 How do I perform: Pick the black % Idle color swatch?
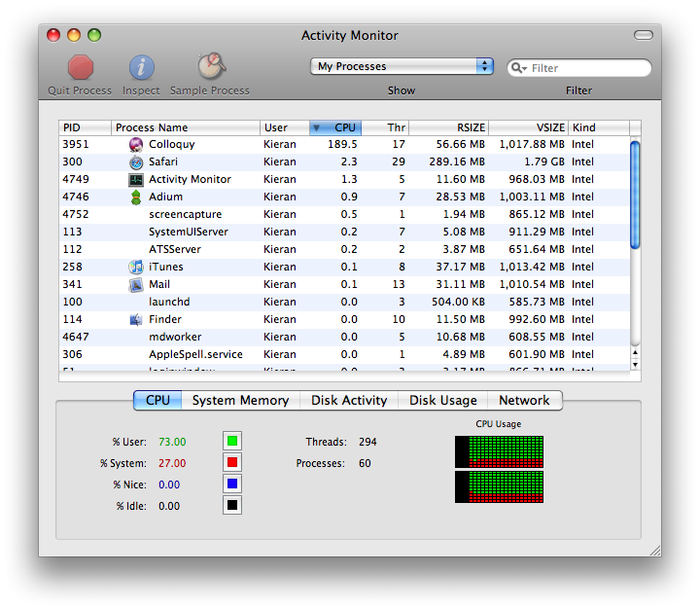pyautogui.click(x=232, y=505)
